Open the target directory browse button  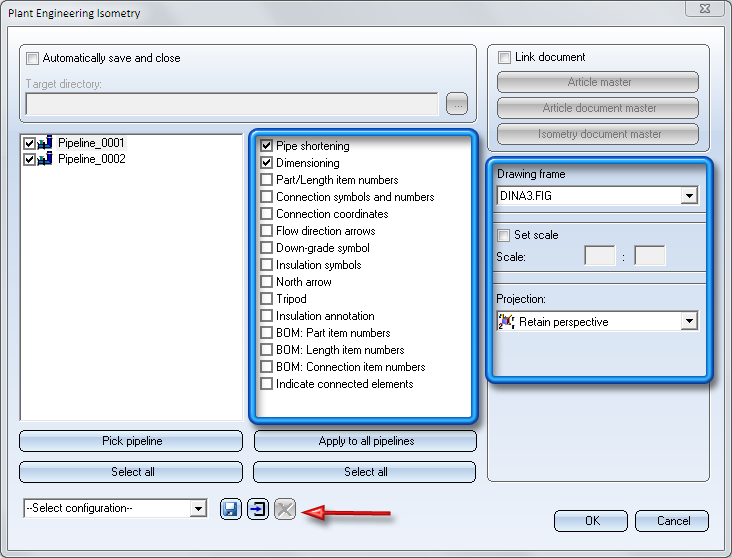tap(457, 104)
